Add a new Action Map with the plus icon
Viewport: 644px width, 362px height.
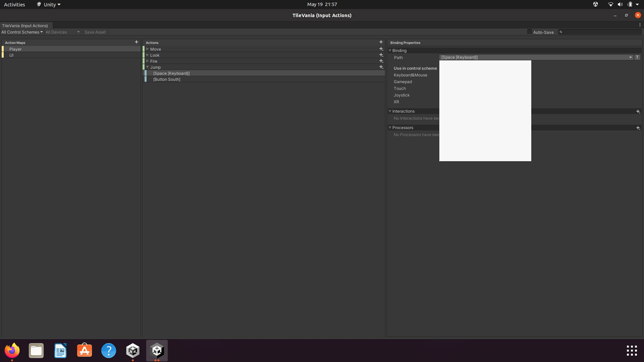click(x=136, y=42)
